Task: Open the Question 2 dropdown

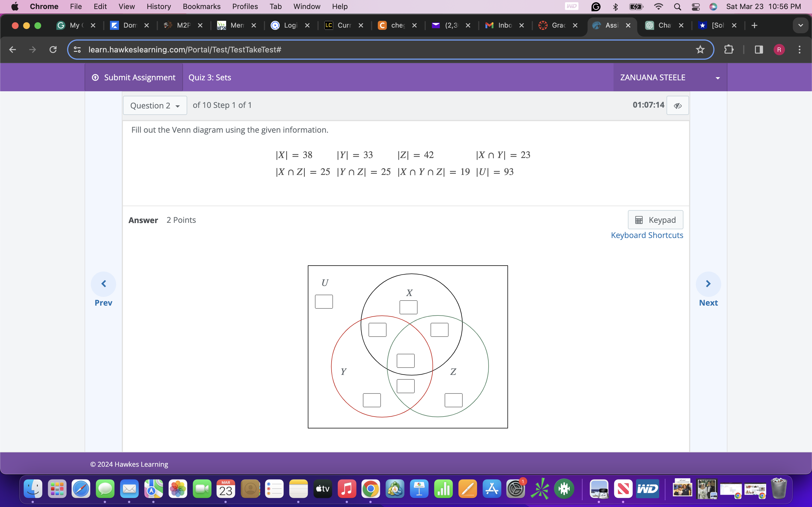Action: coord(155,105)
